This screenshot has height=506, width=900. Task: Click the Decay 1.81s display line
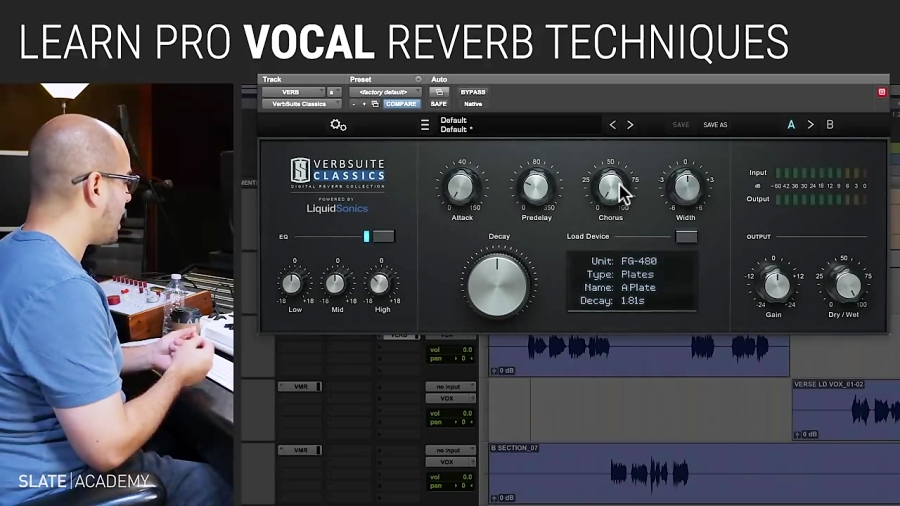click(612, 301)
